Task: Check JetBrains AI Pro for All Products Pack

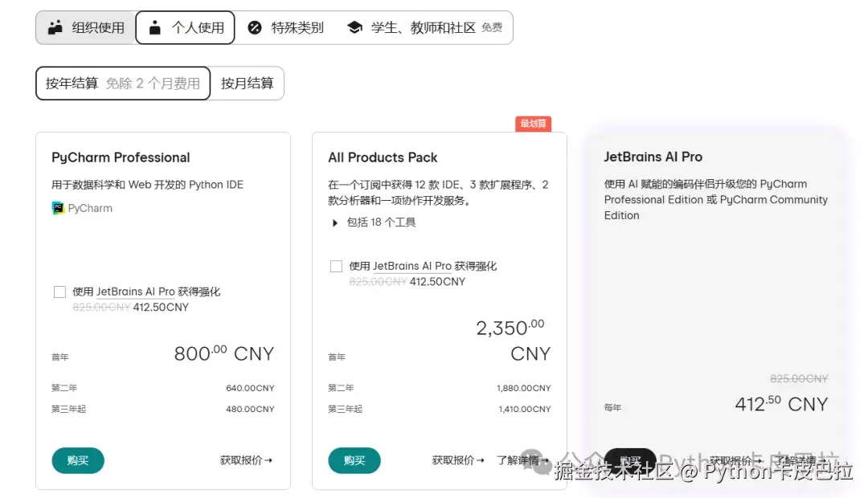Action: 336,266
